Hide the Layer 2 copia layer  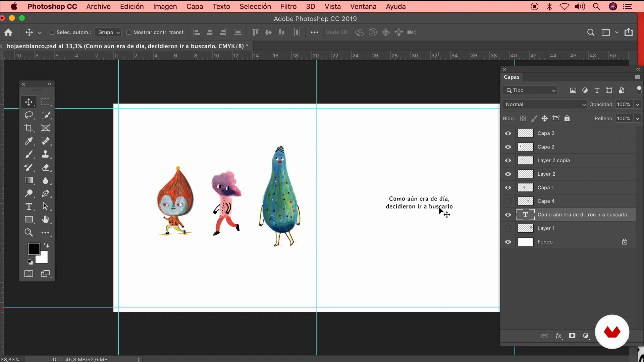508,161
